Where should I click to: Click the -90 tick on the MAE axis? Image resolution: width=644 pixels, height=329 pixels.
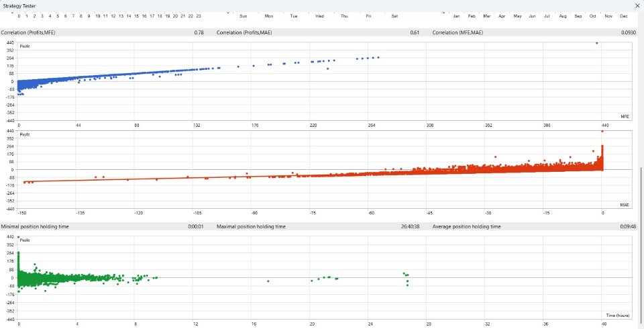pyautogui.click(x=254, y=213)
